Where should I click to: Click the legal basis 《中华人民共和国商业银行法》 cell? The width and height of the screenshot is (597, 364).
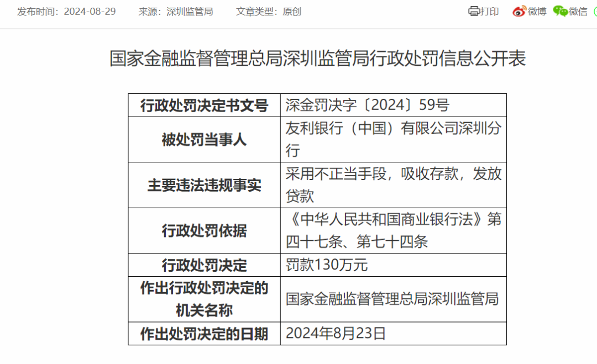pos(394,231)
